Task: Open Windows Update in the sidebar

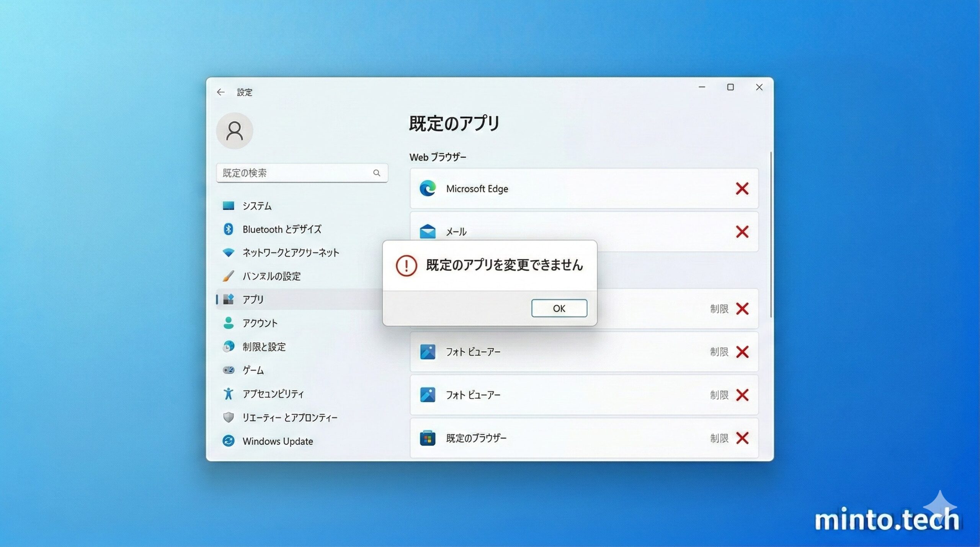Action: click(277, 441)
